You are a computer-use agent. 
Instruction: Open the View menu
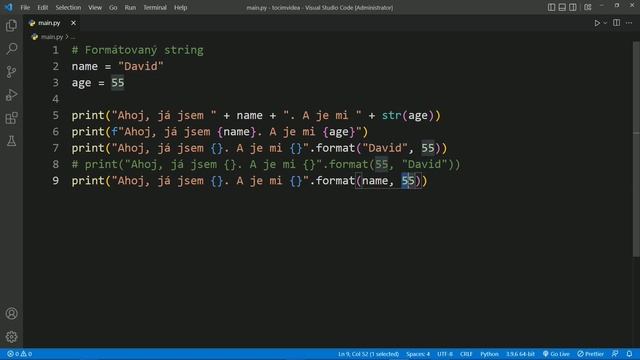[95, 7]
